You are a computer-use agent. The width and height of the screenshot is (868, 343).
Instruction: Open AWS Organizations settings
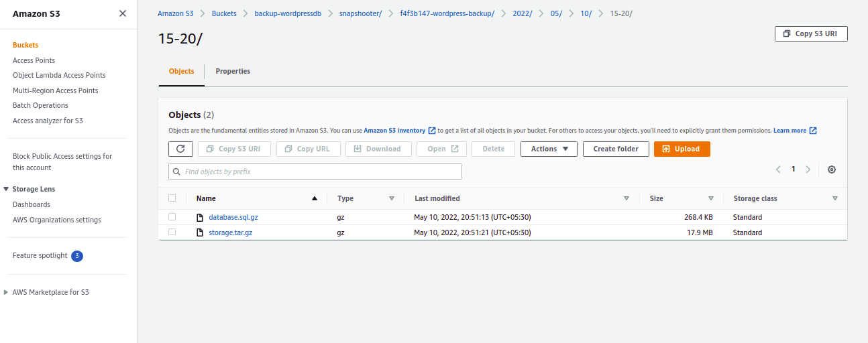[57, 220]
